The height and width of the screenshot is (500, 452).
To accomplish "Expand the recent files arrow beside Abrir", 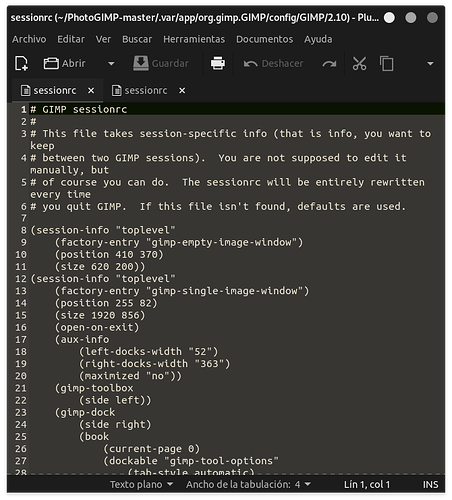I will coord(111,63).
